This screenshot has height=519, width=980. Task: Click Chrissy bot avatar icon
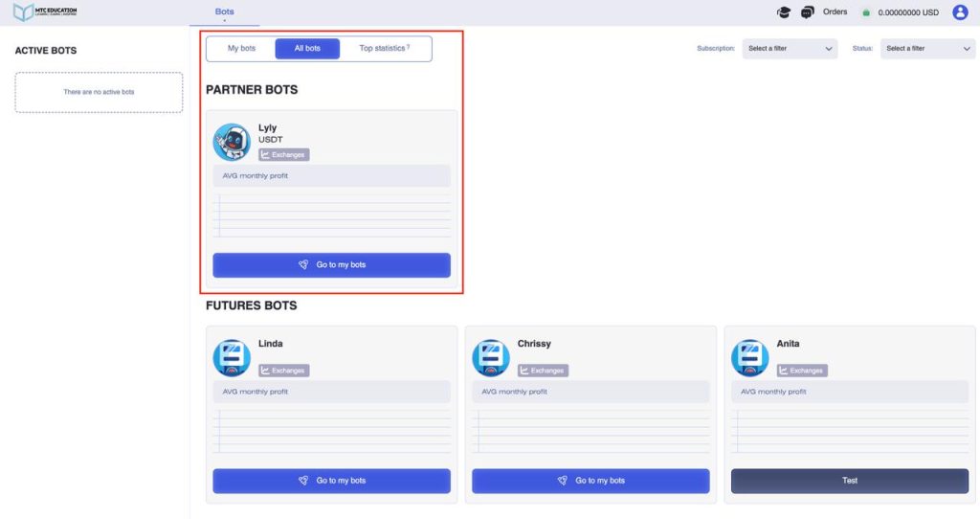(491, 357)
